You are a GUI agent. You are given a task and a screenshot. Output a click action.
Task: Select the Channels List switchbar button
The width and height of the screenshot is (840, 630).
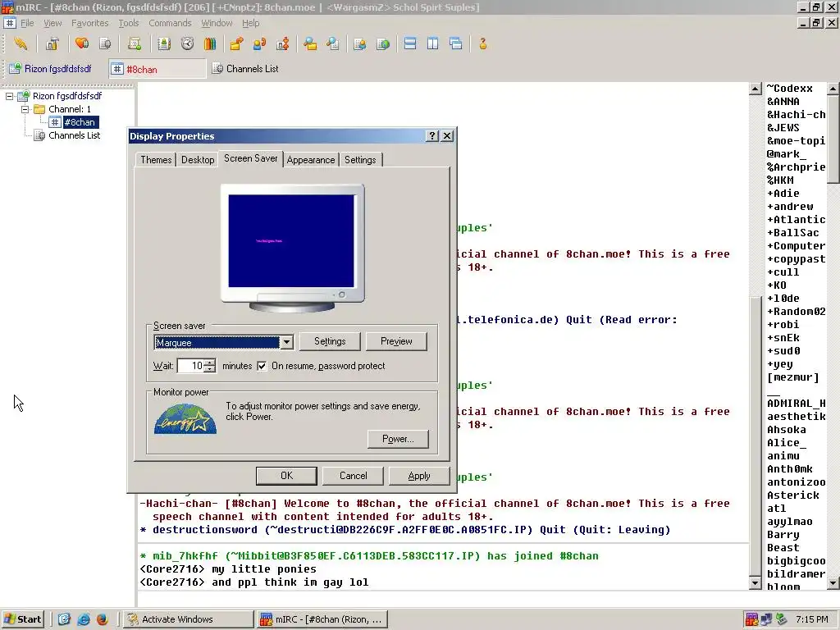pos(245,69)
